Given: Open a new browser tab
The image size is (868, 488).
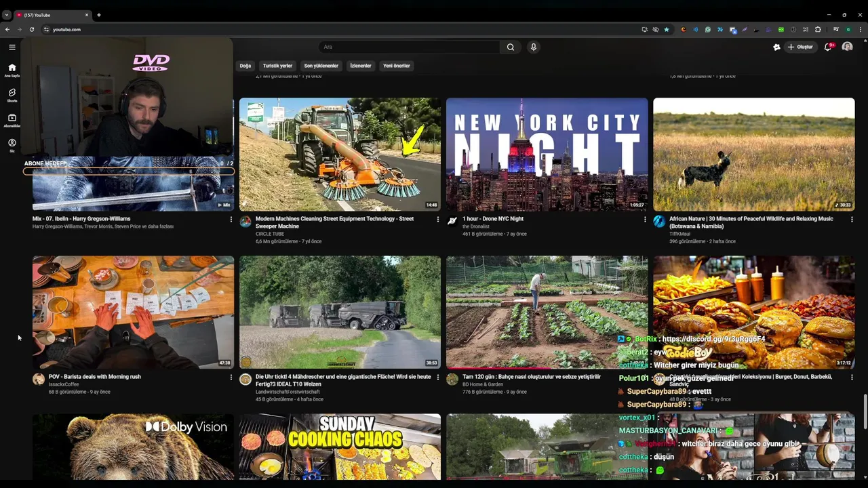Looking at the screenshot, I should coord(99,15).
